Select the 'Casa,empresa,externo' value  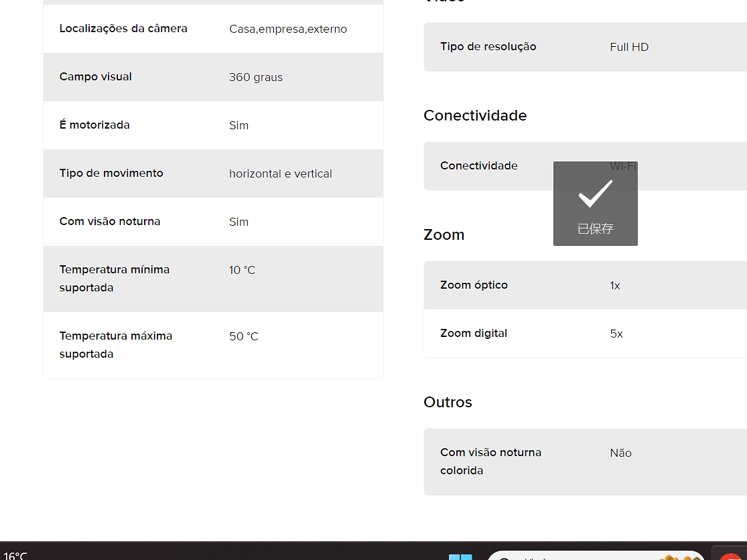pyautogui.click(x=288, y=29)
